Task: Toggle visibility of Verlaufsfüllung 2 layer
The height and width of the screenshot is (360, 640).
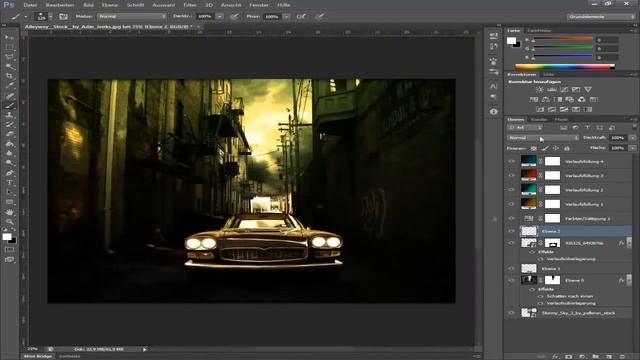Action: (x=511, y=190)
